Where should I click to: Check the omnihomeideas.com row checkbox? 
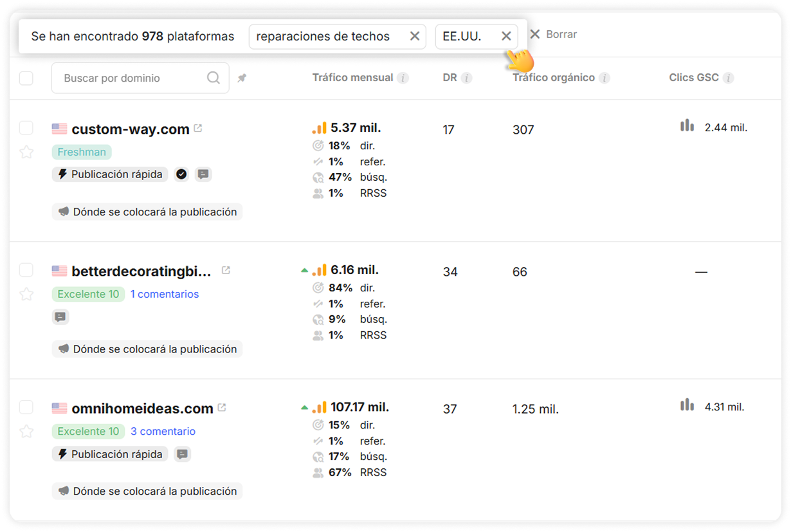[x=26, y=407]
